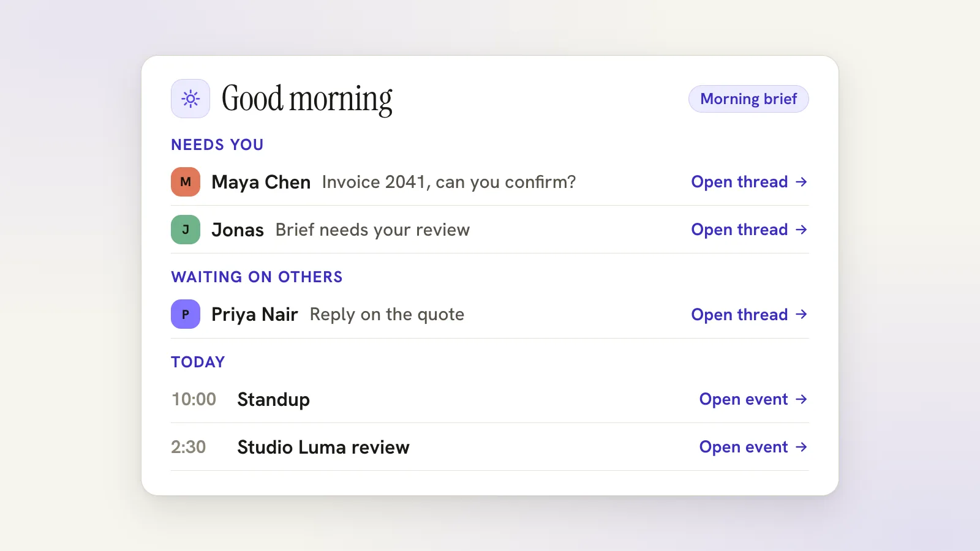This screenshot has width=980, height=551.
Task: Select Priya Nair's purple P avatar
Action: (x=186, y=314)
